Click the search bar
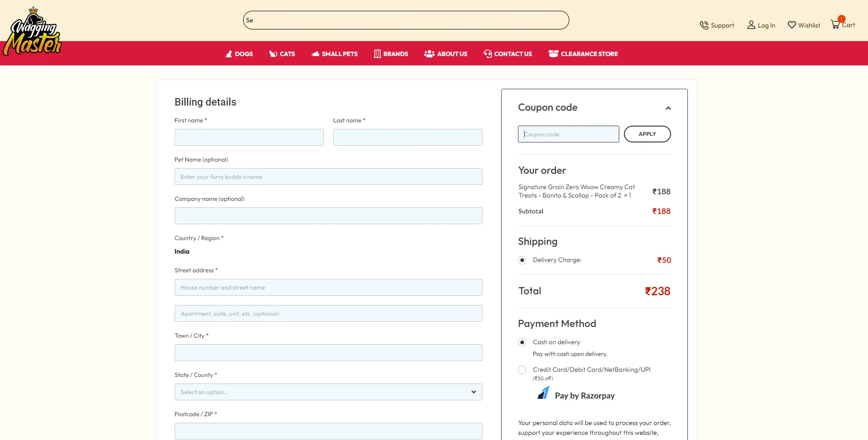The width and height of the screenshot is (868, 440). 406,20
